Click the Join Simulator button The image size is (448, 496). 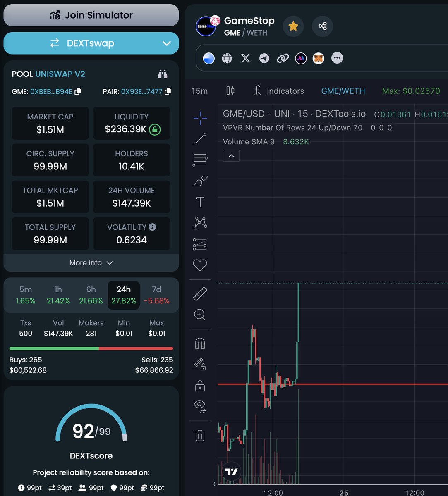91,15
